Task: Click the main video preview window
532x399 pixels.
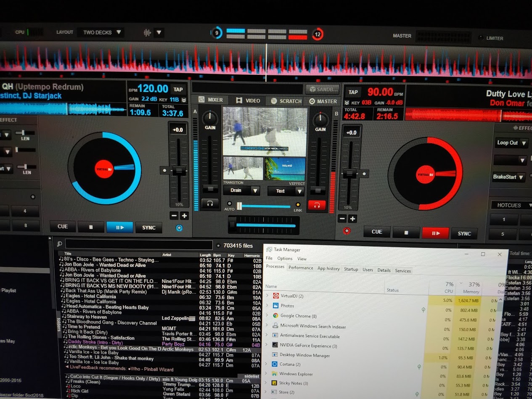Action: 265,132
